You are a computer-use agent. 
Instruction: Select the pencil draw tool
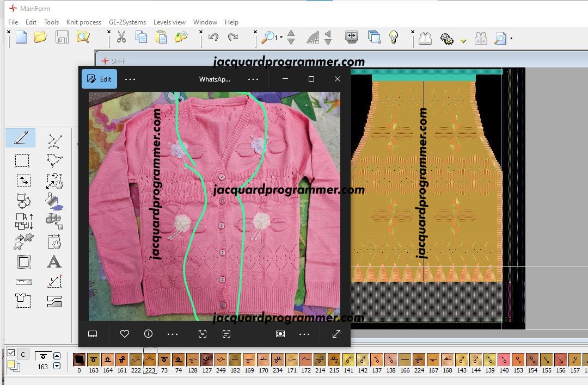[x=21, y=139]
